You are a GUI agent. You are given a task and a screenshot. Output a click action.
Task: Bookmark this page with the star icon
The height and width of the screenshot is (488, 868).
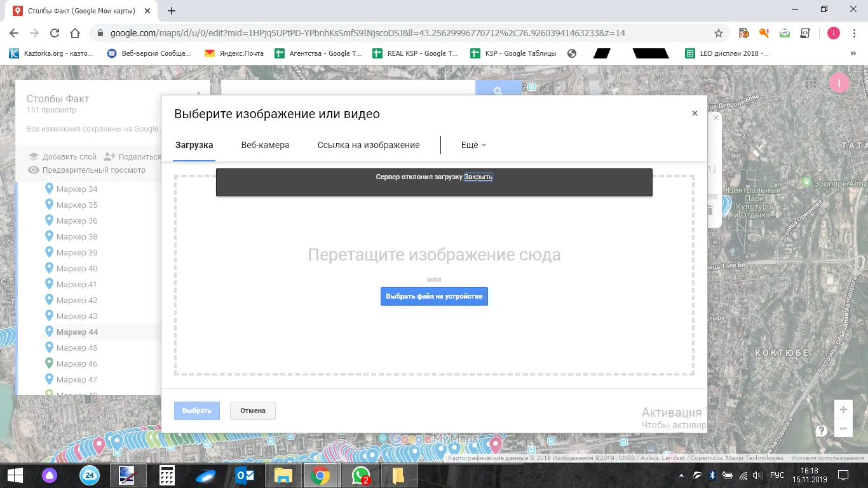coord(719,33)
